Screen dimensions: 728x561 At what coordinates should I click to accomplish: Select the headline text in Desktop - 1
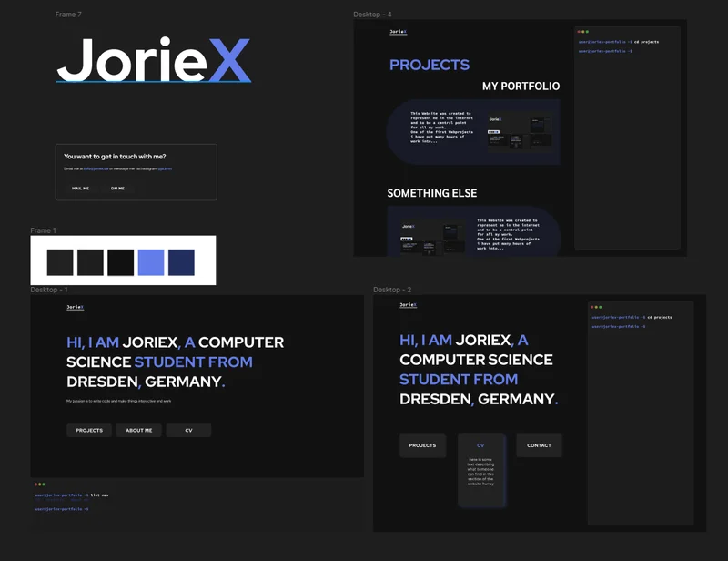(175, 362)
